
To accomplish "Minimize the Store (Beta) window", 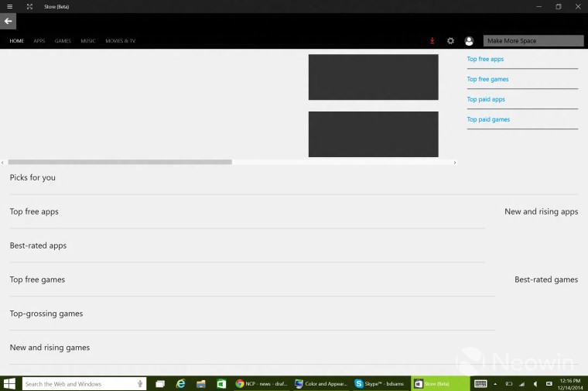I will 539,6.
